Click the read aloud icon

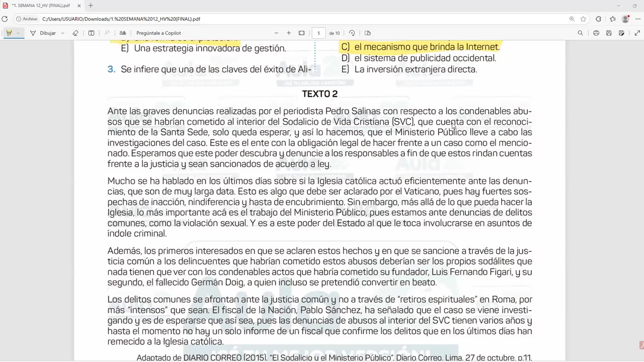(x=107, y=33)
